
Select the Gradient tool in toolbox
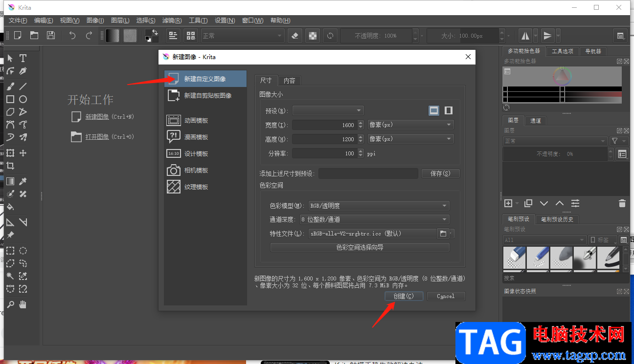click(x=10, y=181)
